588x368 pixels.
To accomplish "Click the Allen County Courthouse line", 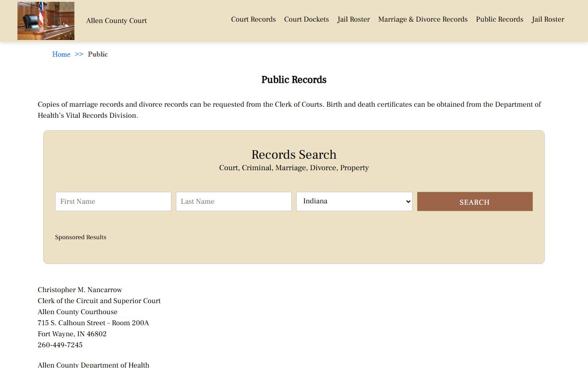I will tap(78, 312).
